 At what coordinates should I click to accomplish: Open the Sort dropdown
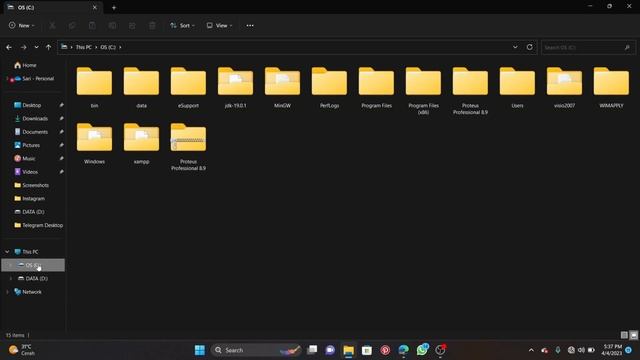tap(182, 25)
